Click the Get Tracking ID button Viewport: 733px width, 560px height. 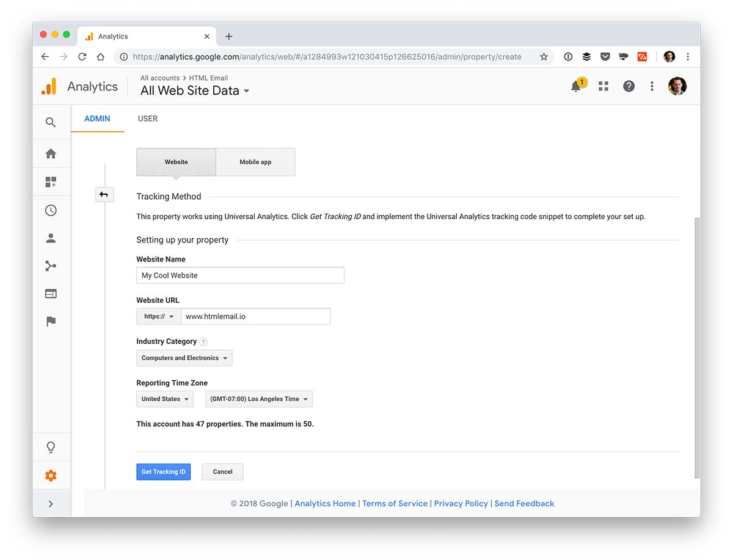(x=164, y=471)
